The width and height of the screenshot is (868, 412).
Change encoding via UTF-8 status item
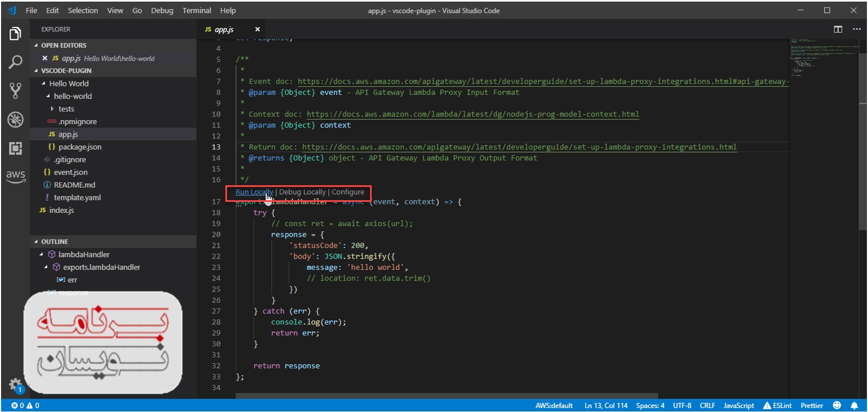point(682,405)
